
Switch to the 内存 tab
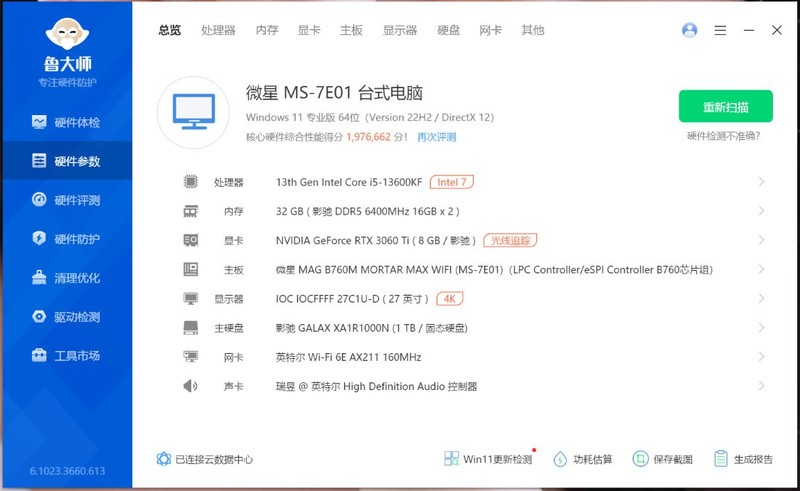click(267, 30)
